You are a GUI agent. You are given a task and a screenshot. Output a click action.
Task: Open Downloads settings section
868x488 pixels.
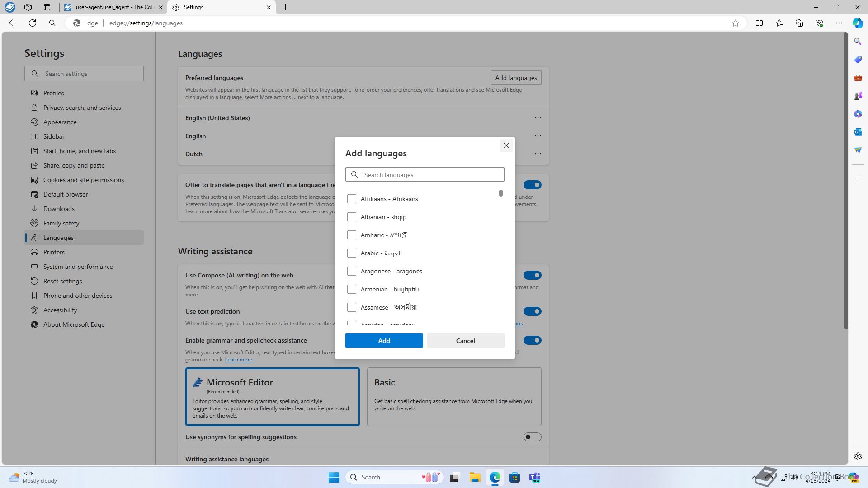coord(84,209)
